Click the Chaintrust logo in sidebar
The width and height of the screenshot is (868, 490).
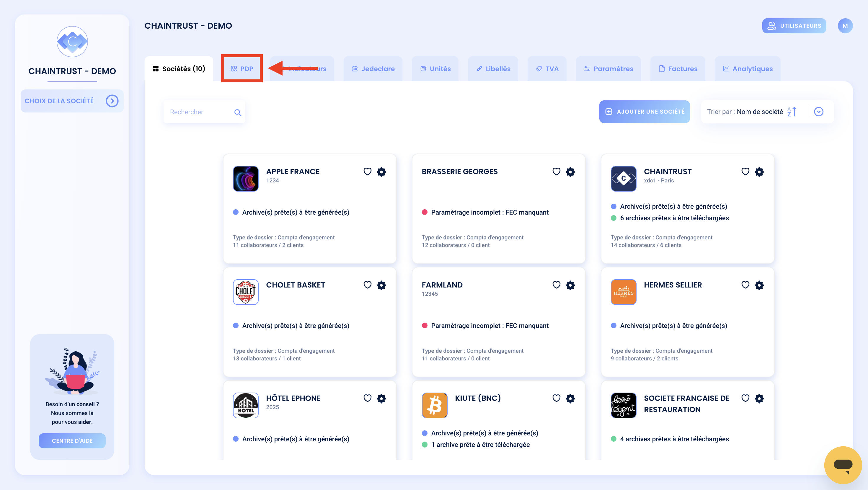point(72,42)
